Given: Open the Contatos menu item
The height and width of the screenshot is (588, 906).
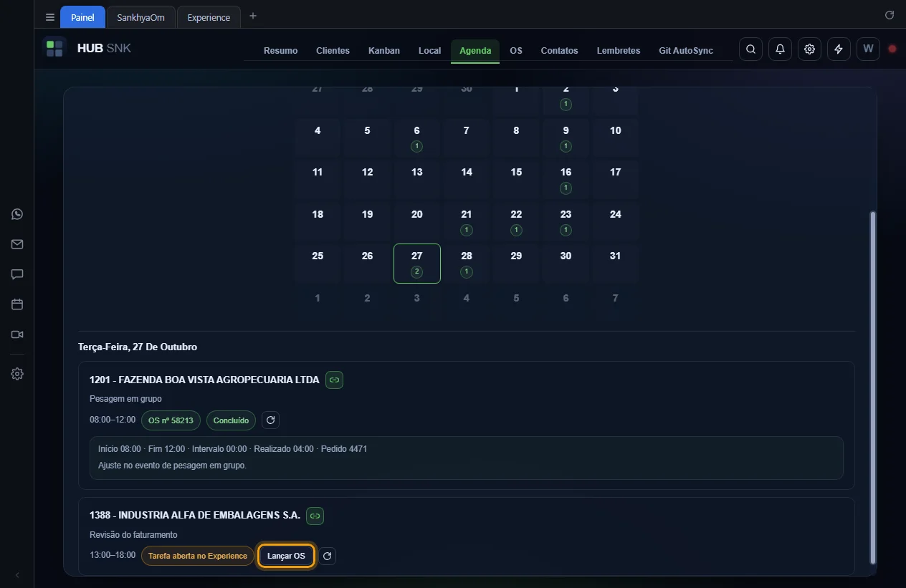Looking at the screenshot, I should coord(559,51).
